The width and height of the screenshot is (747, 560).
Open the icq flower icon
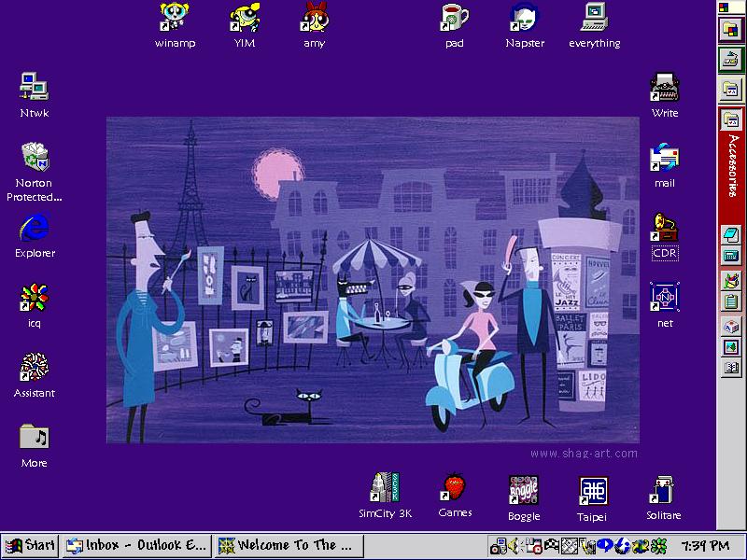[x=35, y=299]
